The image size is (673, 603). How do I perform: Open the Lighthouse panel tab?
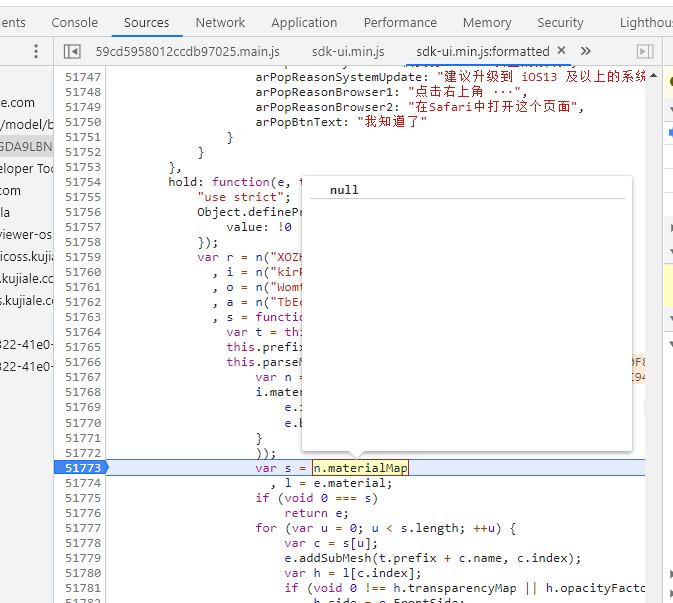point(646,22)
